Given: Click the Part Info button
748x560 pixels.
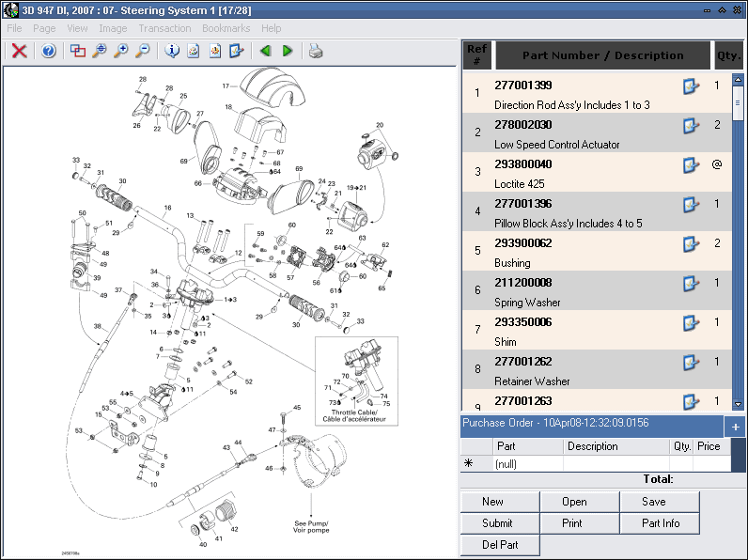Looking at the screenshot, I should tap(661, 523).
